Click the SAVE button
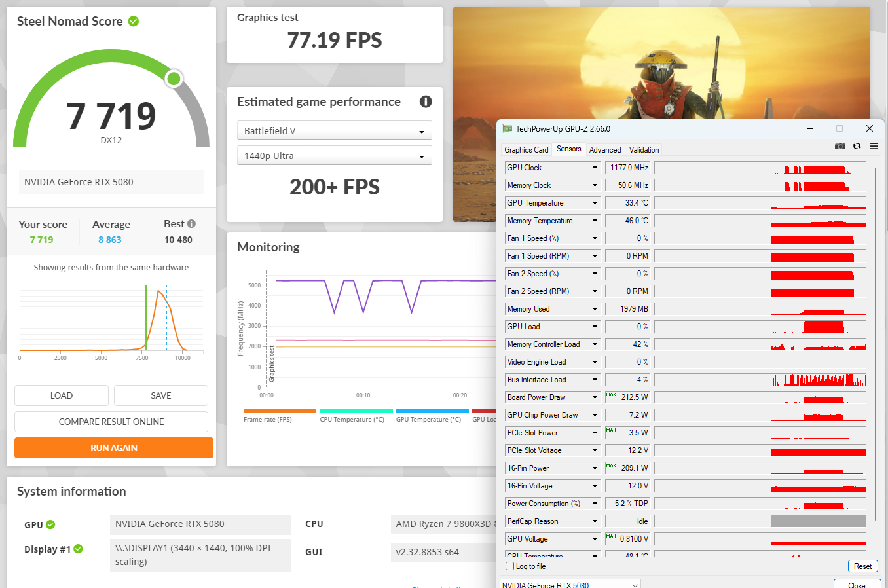This screenshot has width=888, height=588. point(161,395)
